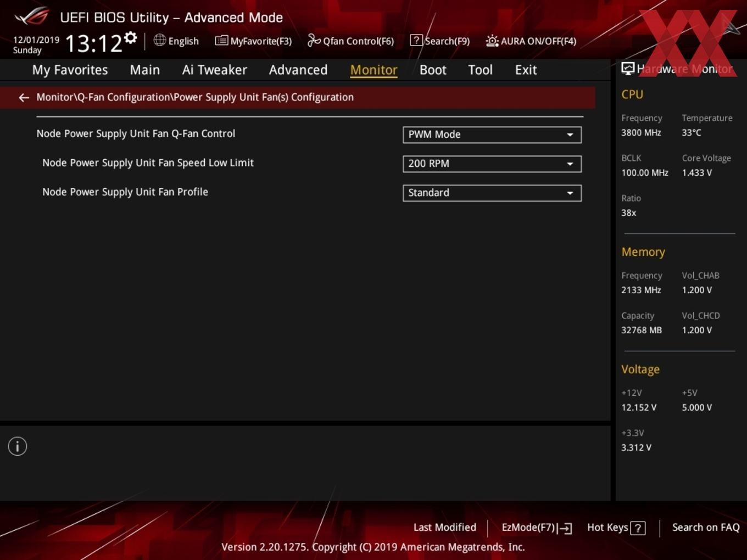747x560 pixels.
Task: Toggle AURA ON/OFF(F4) light icon
Action: (x=492, y=41)
